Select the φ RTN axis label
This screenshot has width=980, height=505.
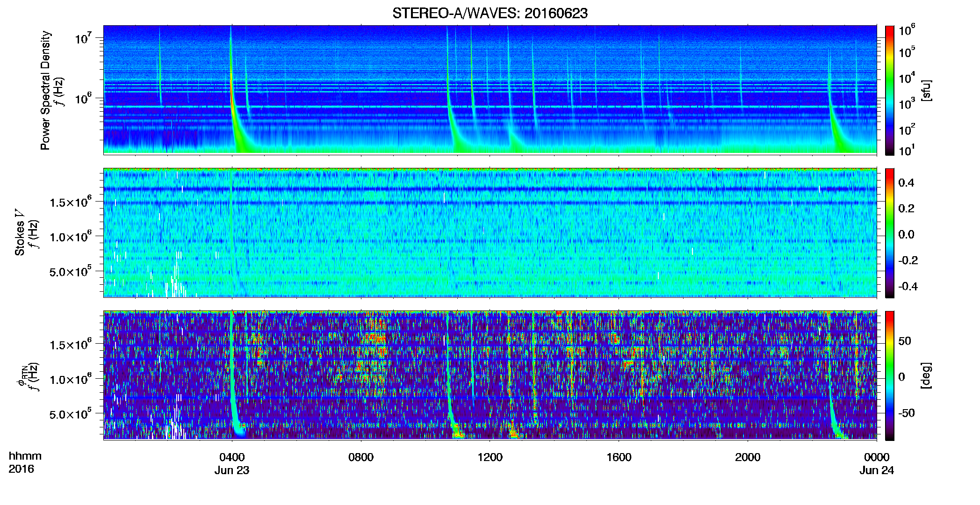coord(22,375)
